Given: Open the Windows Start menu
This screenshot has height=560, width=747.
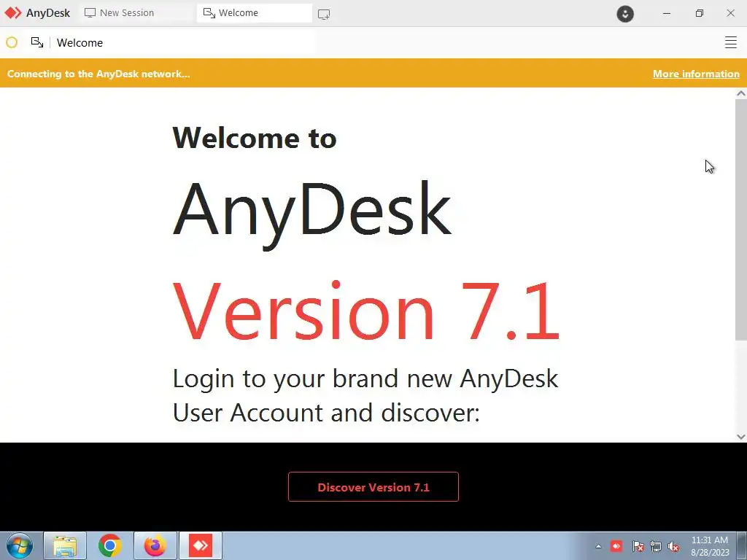Looking at the screenshot, I should [20, 545].
